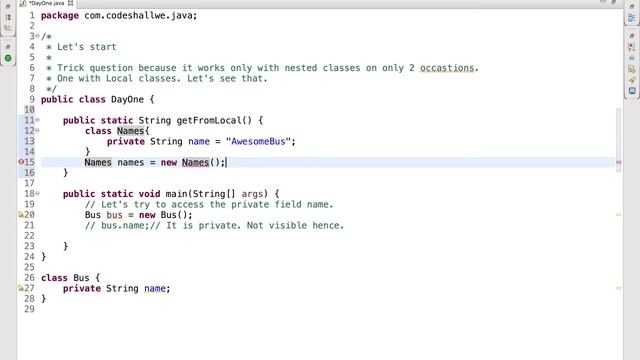
Task: Close the DayOne.java editor tab
Action: coord(71,3)
